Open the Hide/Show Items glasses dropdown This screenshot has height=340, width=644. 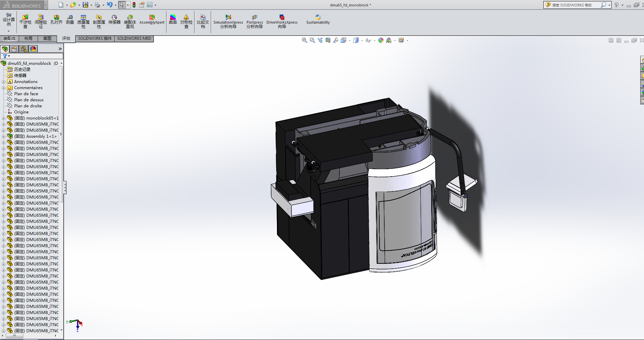(375, 41)
